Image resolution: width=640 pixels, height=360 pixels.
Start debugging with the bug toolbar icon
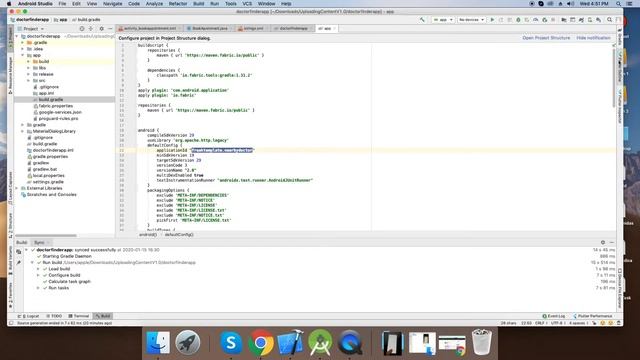[518, 20]
